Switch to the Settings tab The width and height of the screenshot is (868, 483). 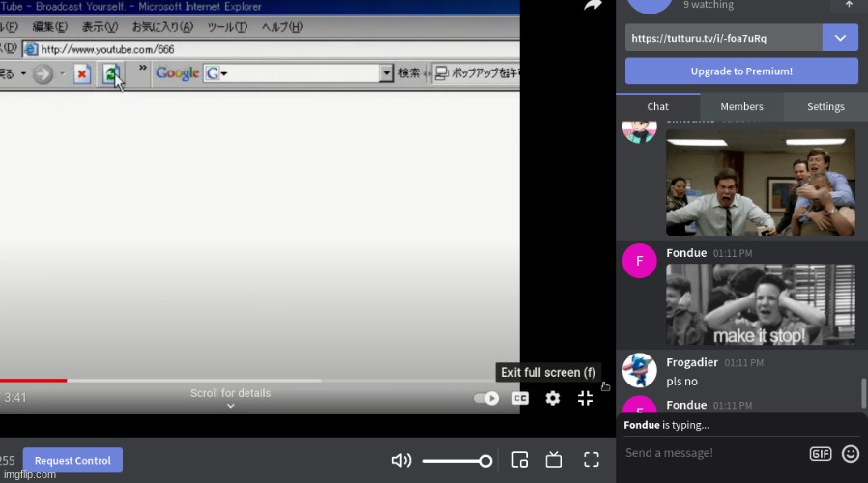coord(825,107)
